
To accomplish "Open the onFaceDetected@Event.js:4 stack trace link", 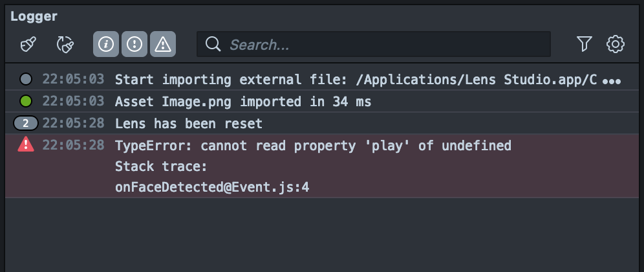I will click(x=212, y=188).
